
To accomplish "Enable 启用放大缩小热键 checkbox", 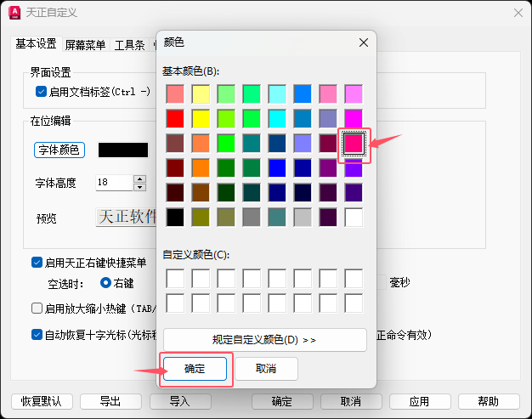I will point(37,308).
